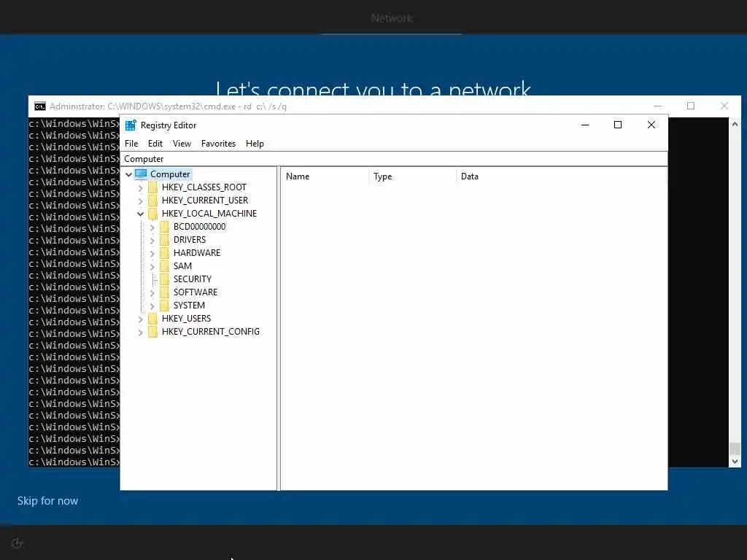Expand the BCD00000000 key chevron
The image size is (747, 560).
(152, 227)
